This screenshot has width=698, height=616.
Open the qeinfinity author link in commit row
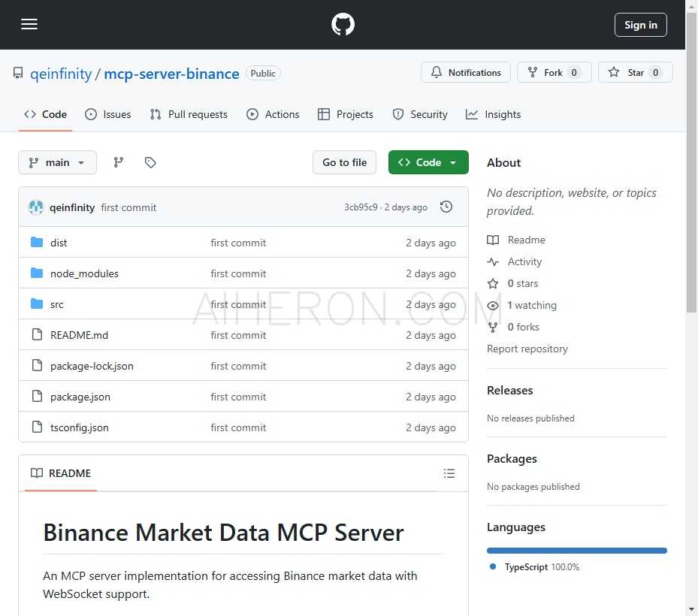72,207
